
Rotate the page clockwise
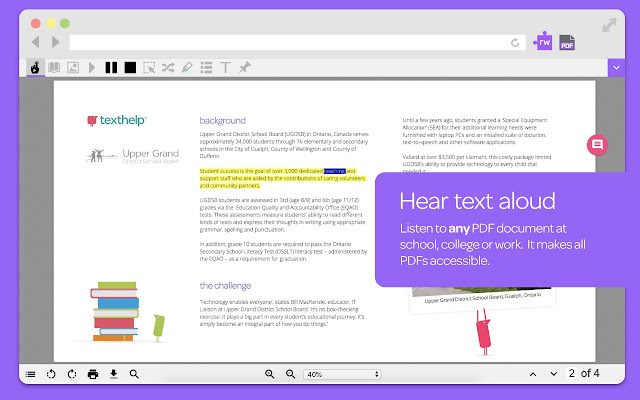72,374
